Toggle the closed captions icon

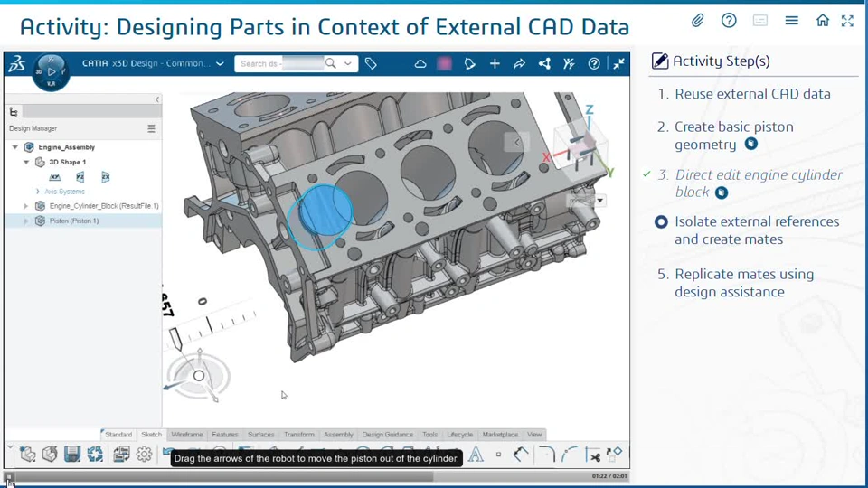click(x=760, y=21)
